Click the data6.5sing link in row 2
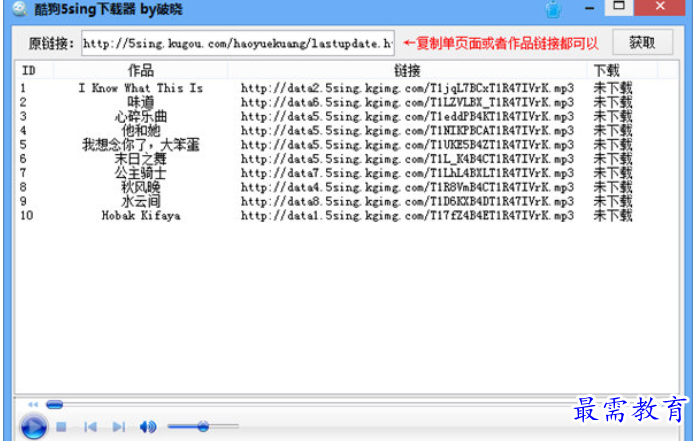The width and height of the screenshot is (695, 441). click(407, 102)
